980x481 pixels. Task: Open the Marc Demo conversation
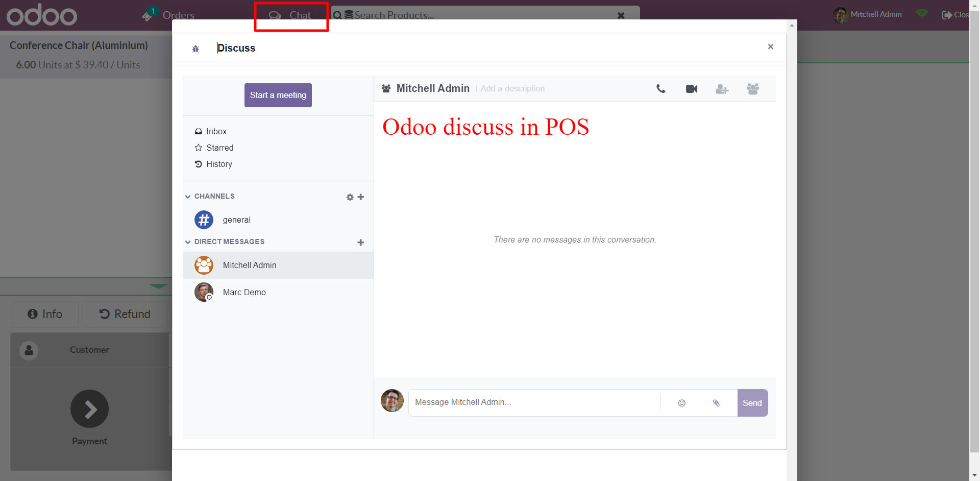tap(278, 292)
